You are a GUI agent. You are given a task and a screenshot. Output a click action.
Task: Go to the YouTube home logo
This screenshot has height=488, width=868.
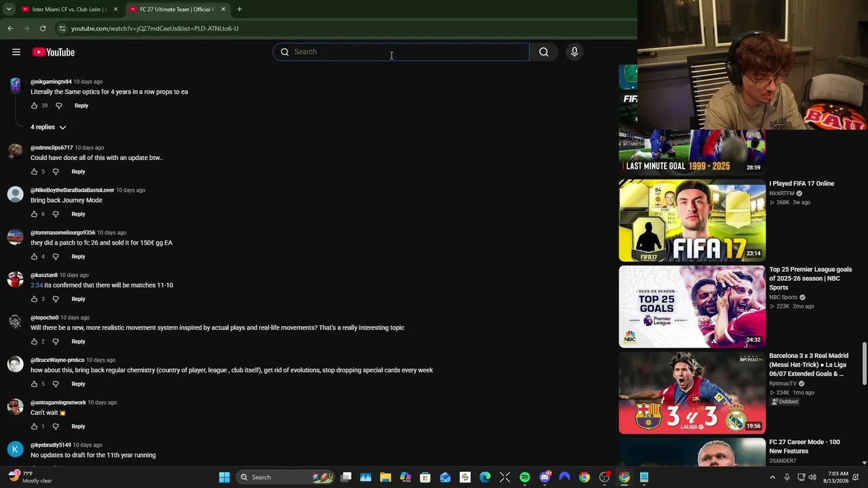point(54,52)
